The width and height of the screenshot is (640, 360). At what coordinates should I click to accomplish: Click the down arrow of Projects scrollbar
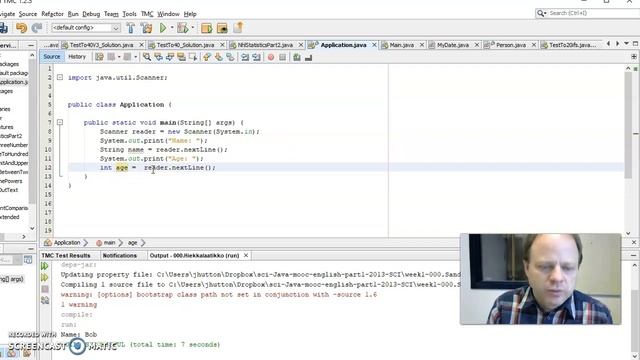tap(32, 229)
